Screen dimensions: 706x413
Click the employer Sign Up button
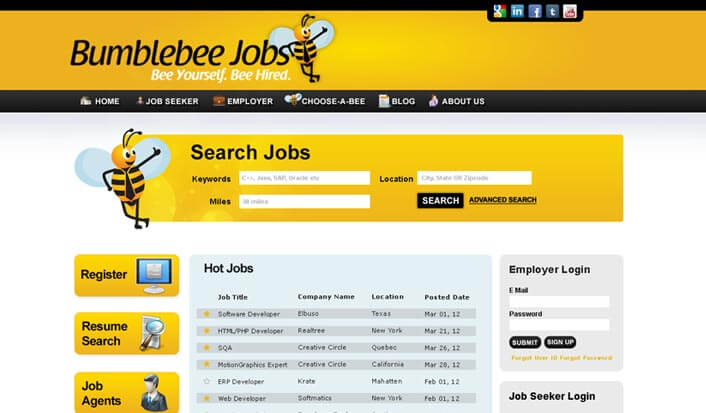pyautogui.click(x=560, y=342)
